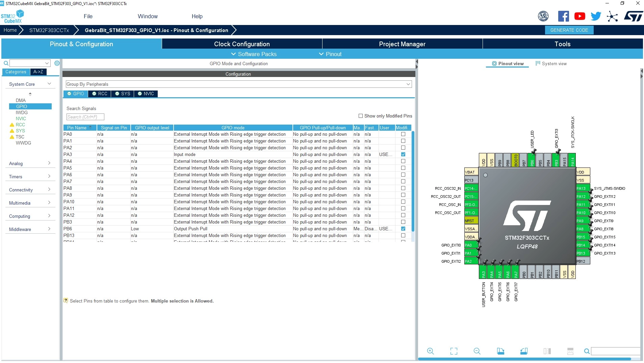Zoom out of the pinout view
The height and width of the screenshot is (363, 644).
click(477, 351)
